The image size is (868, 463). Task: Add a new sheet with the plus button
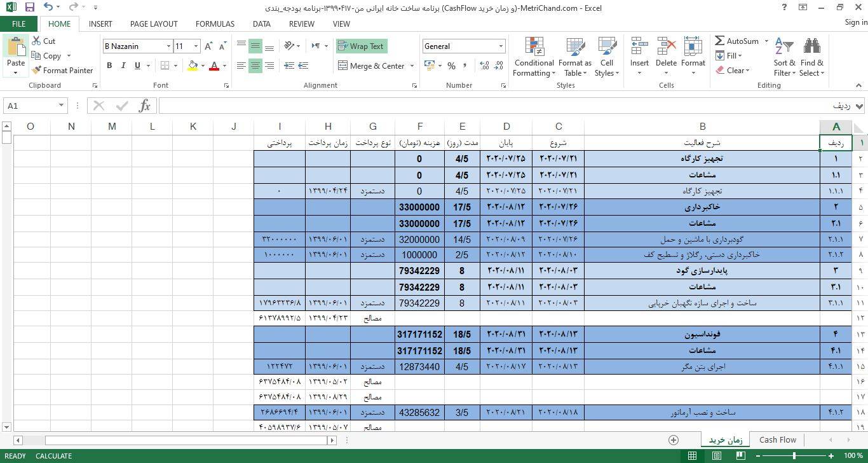click(674, 439)
